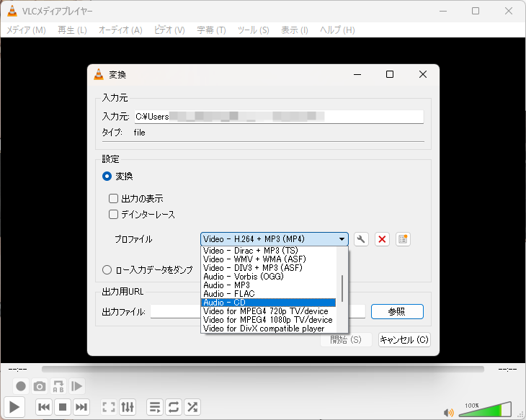Choose Audio - FLAC profile
Viewport: 526px width, 420px height.
[x=268, y=294]
